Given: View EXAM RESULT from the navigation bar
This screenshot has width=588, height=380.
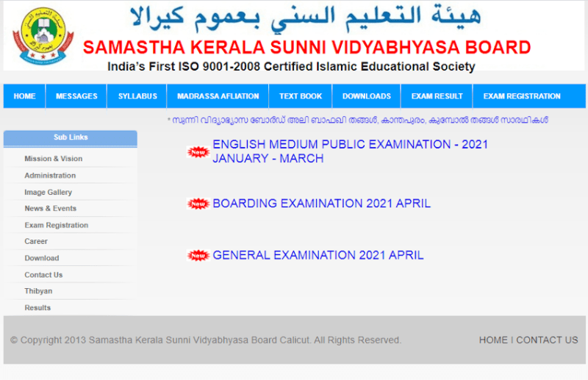Looking at the screenshot, I should 437,96.
